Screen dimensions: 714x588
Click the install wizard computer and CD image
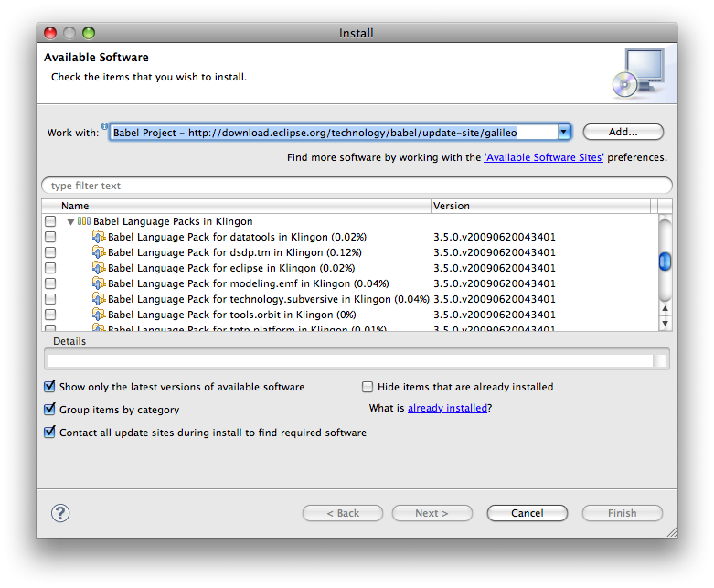point(639,73)
